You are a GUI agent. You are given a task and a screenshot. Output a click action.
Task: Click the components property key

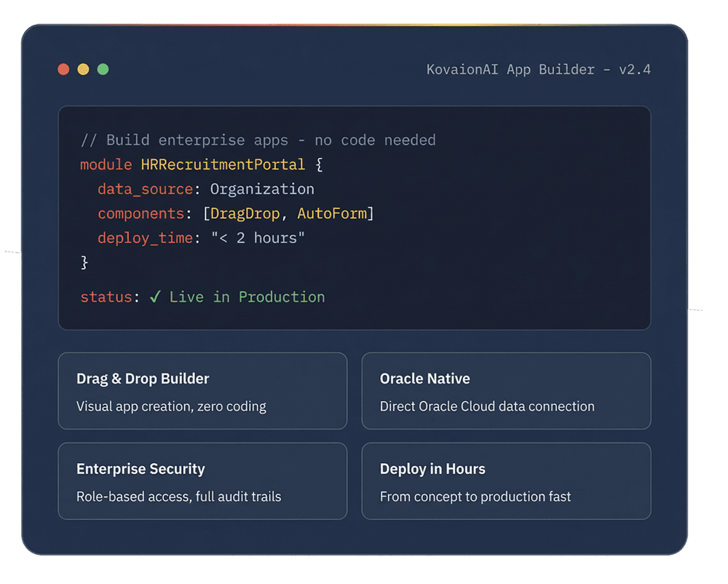141,214
